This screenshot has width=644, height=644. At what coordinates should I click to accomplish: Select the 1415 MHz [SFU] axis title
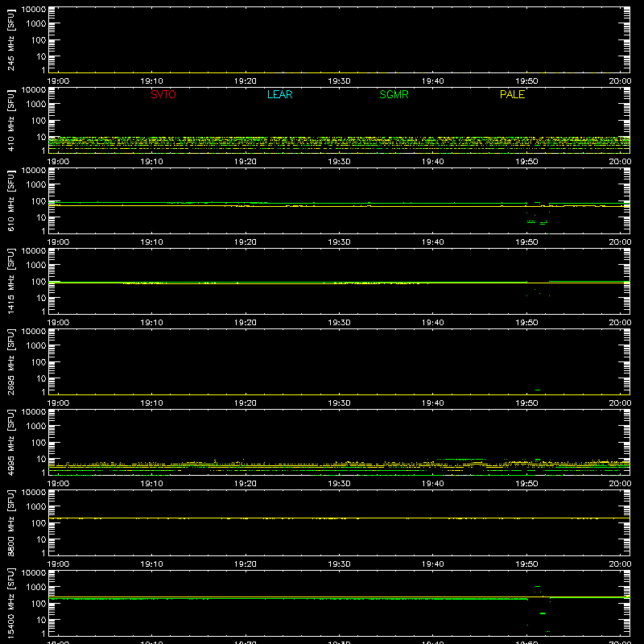point(11,281)
